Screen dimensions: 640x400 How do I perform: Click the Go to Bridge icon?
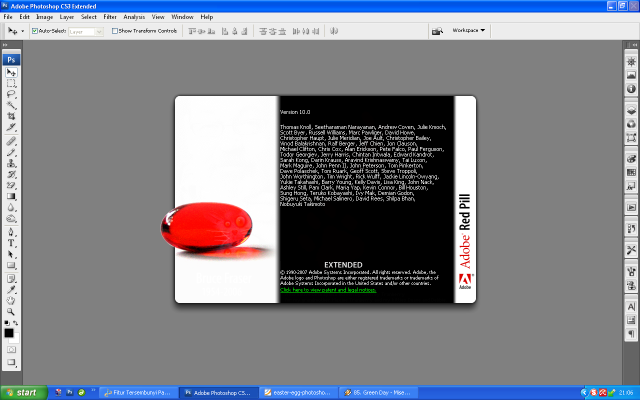(437, 31)
